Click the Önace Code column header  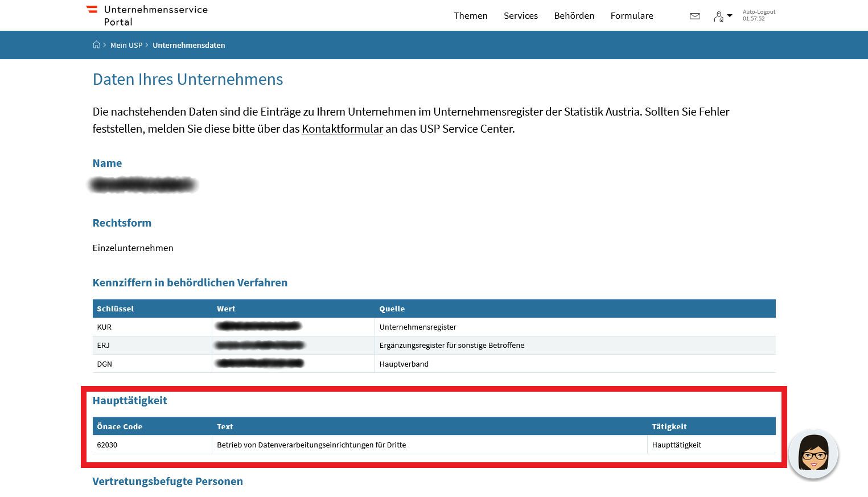120,426
